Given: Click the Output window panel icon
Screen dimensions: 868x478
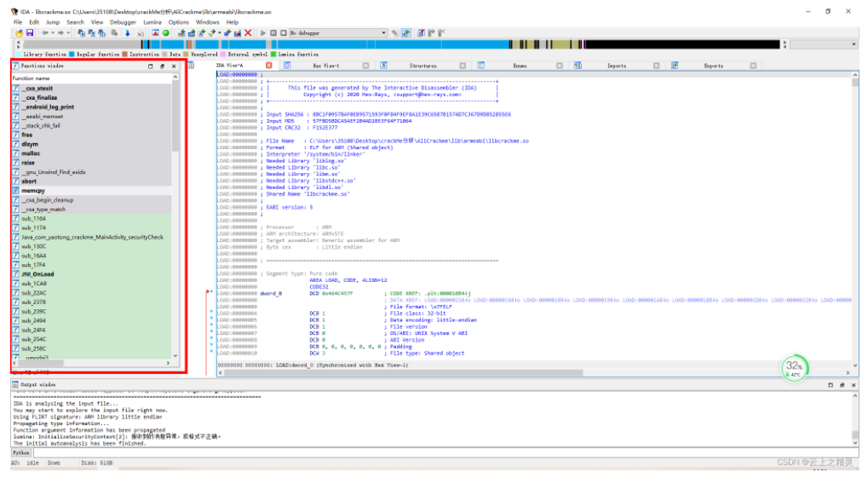Looking at the screenshot, I should click(15, 384).
